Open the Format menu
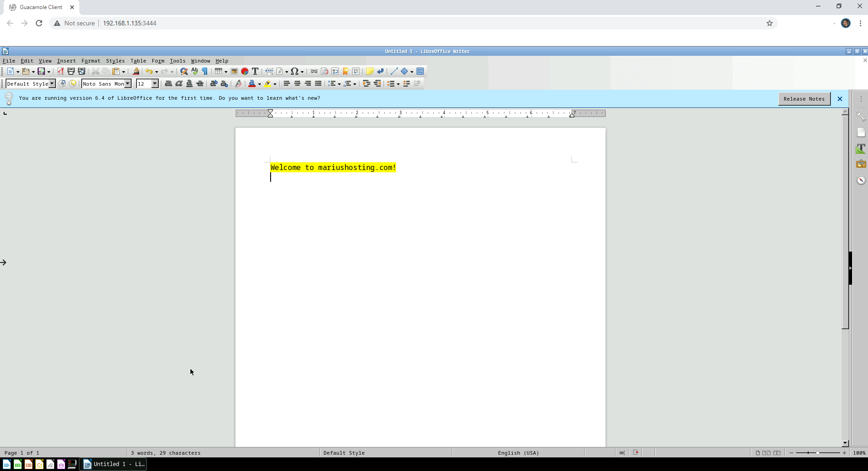The image size is (868, 471). (91, 61)
